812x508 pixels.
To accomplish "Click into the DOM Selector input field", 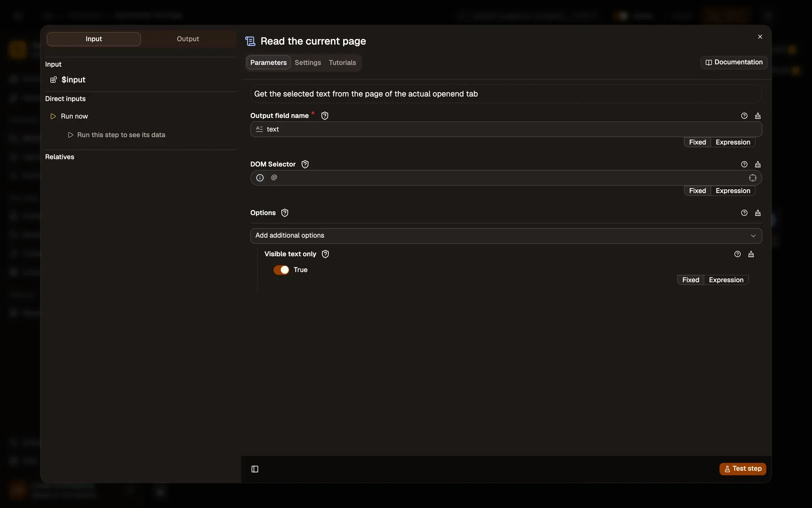I will 506,178.
